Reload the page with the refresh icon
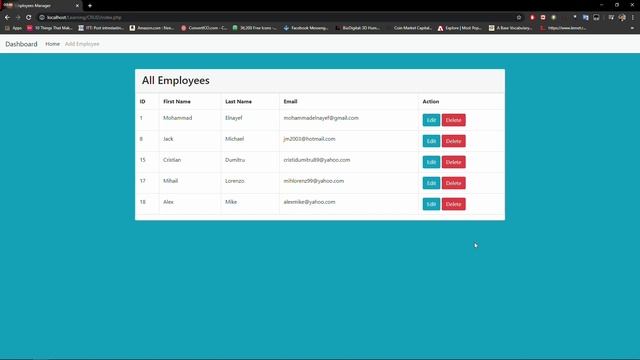Image resolution: width=640 pixels, height=360 pixels. [29, 18]
